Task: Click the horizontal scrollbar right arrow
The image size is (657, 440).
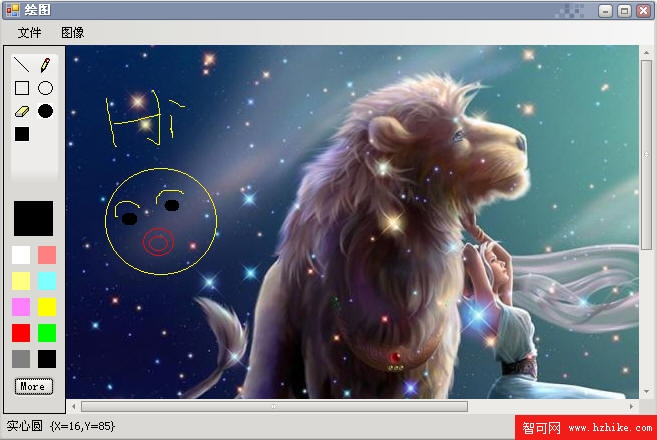Action: point(631,406)
